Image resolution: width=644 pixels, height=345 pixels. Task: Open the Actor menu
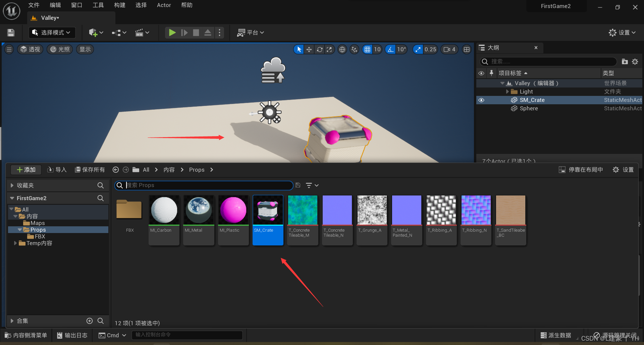[164, 5]
